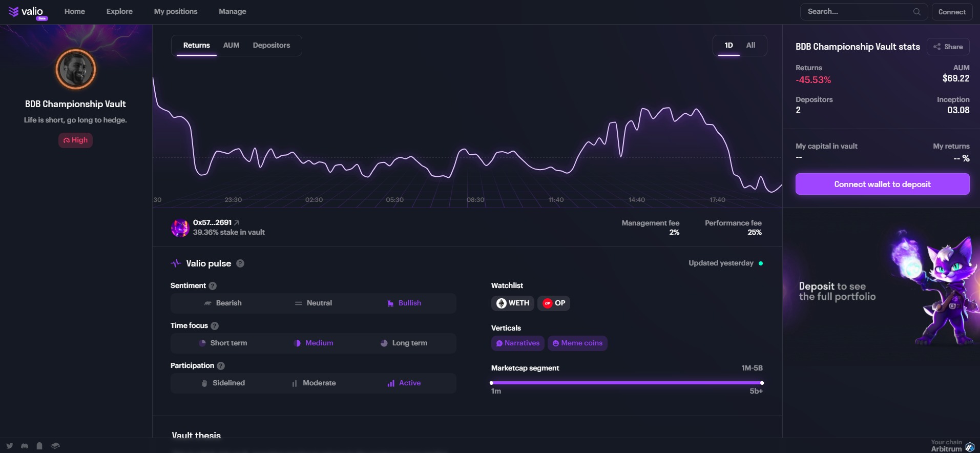Select the Bullish sentiment option

point(404,303)
